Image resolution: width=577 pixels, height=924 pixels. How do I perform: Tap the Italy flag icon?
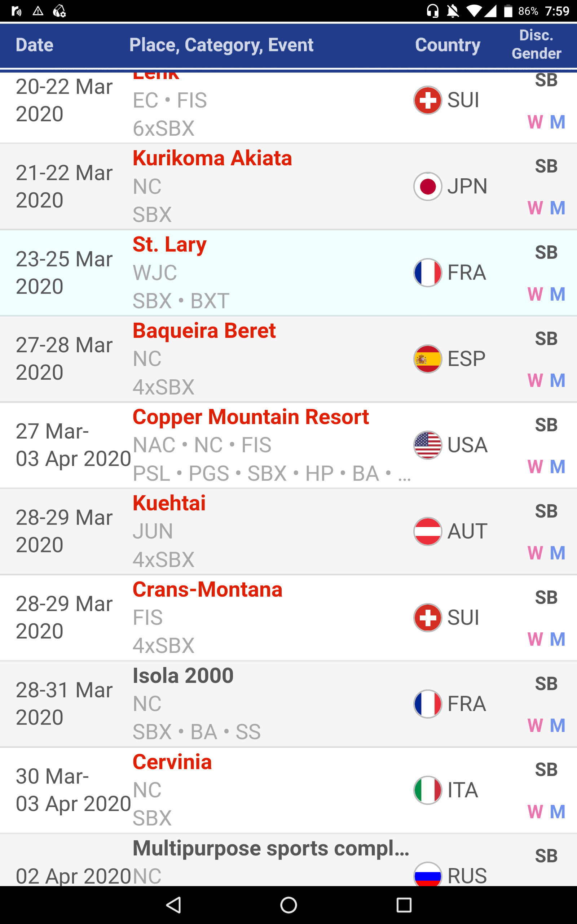(427, 790)
